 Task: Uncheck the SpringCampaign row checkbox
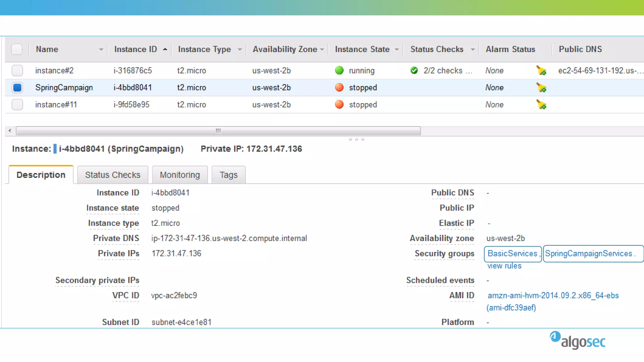(x=17, y=87)
